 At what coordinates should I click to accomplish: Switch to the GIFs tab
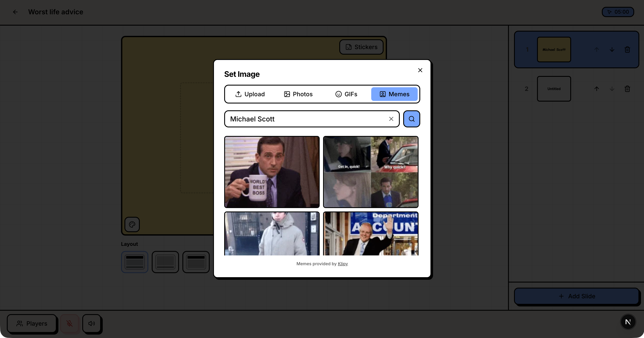(346, 94)
